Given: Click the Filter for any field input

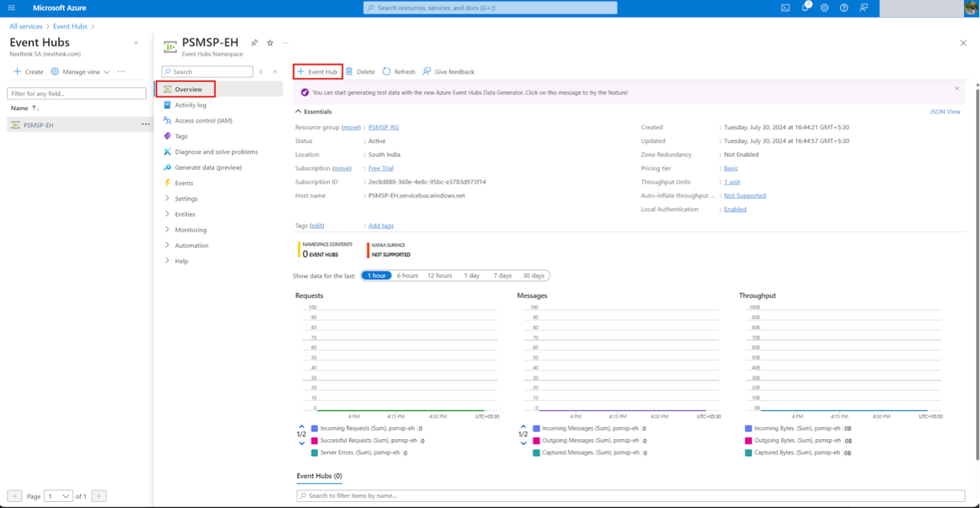Looking at the screenshot, I should [77, 93].
